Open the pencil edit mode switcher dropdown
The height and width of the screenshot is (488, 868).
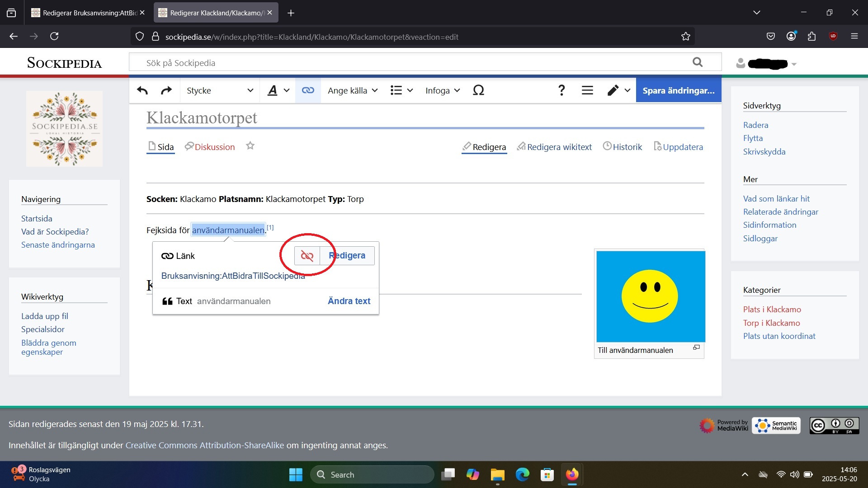pyautogui.click(x=618, y=90)
